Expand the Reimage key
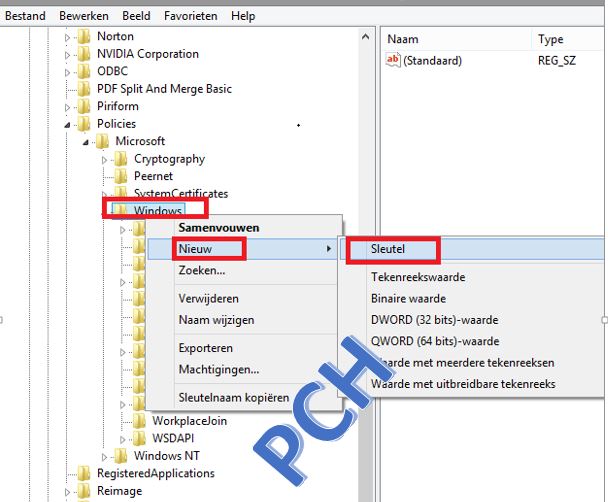This screenshot has height=502, width=608. tap(67, 492)
